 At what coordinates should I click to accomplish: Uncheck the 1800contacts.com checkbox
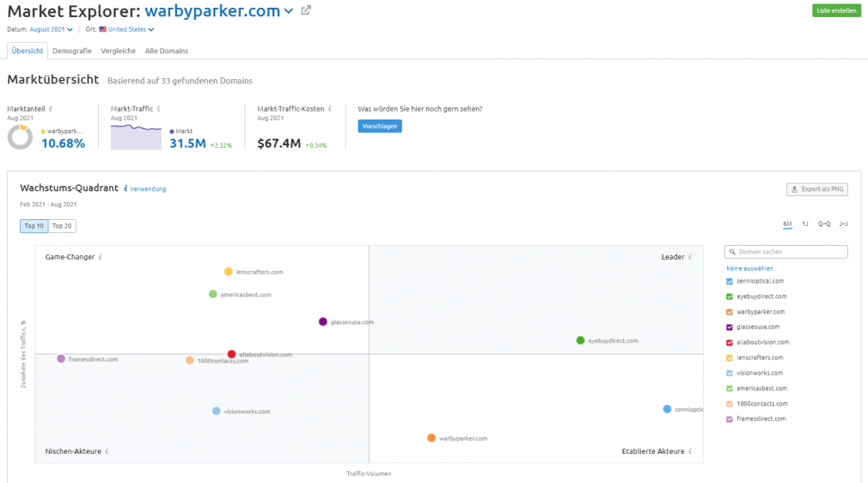coord(729,404)
